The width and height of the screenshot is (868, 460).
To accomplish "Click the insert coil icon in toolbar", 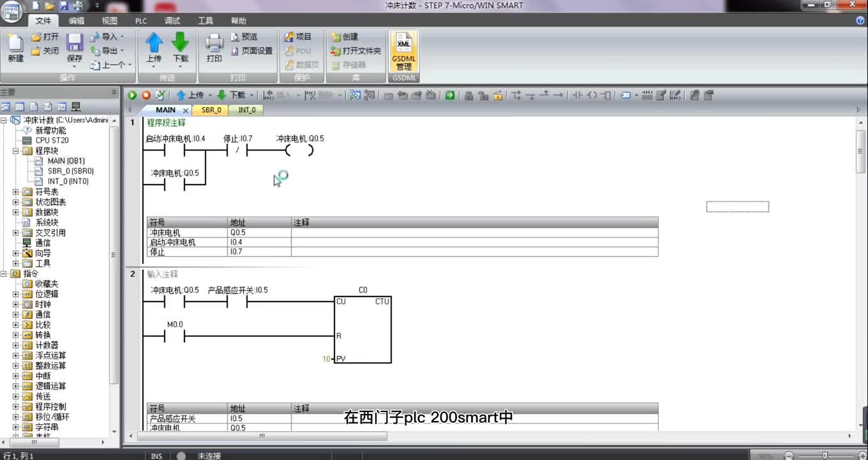I will (592, 95).
